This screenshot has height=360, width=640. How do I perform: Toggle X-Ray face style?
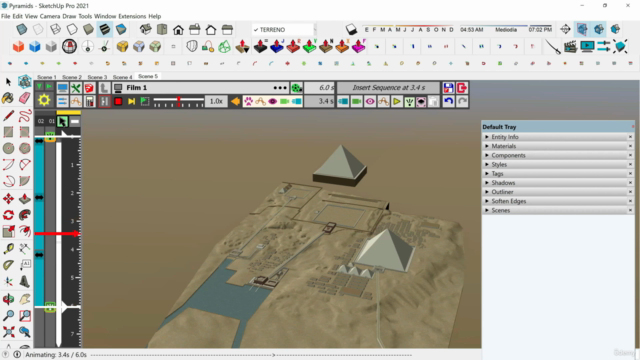22,29
